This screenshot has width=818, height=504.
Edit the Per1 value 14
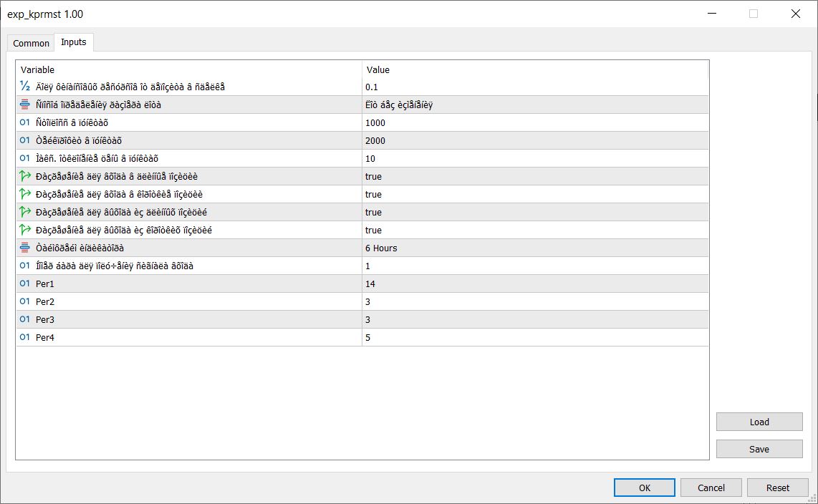[x=535, y=283]
